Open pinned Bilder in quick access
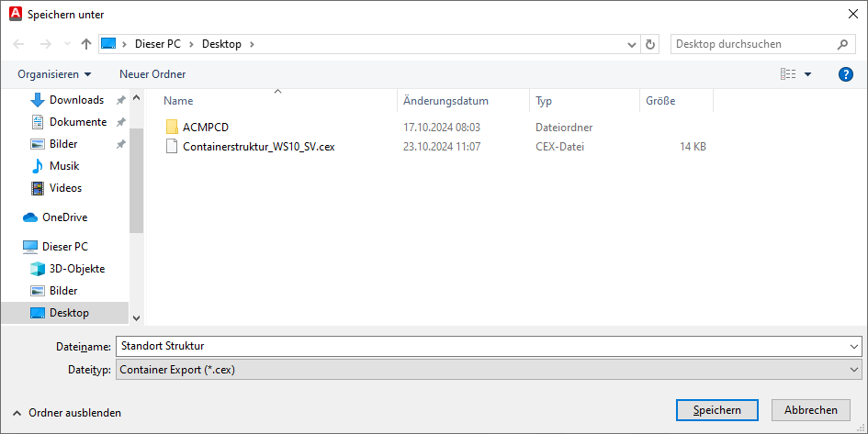The image size is (868, 434). coord(63,144)
